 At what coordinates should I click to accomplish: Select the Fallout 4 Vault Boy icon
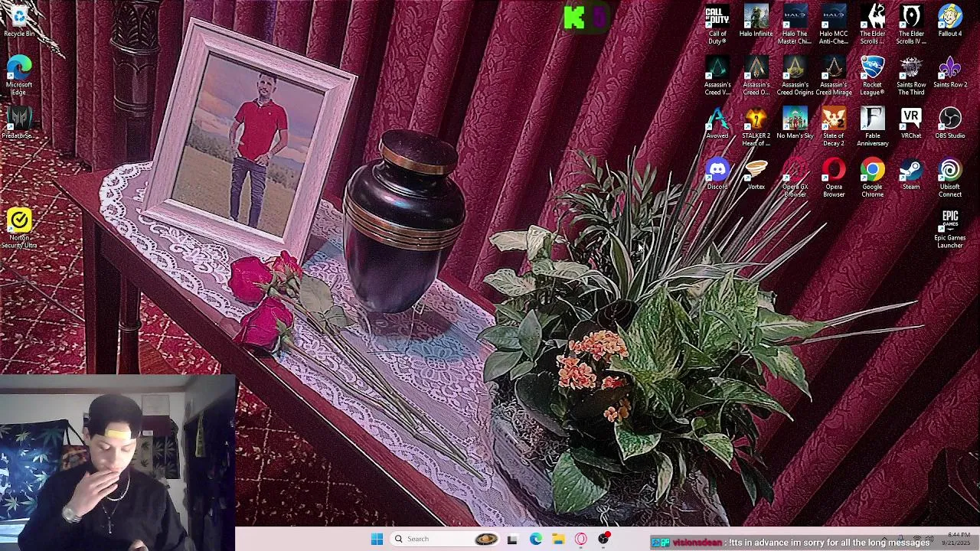click(950, 21)
